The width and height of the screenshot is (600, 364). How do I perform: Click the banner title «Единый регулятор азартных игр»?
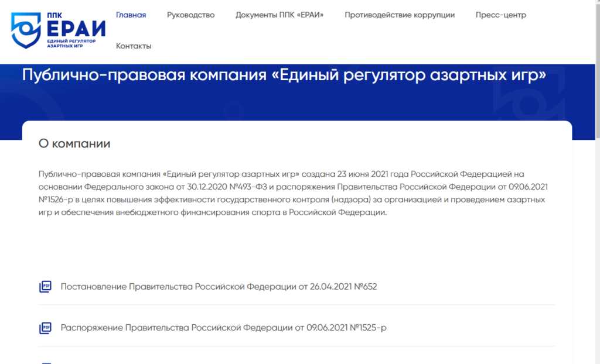[x=284, y=74]
